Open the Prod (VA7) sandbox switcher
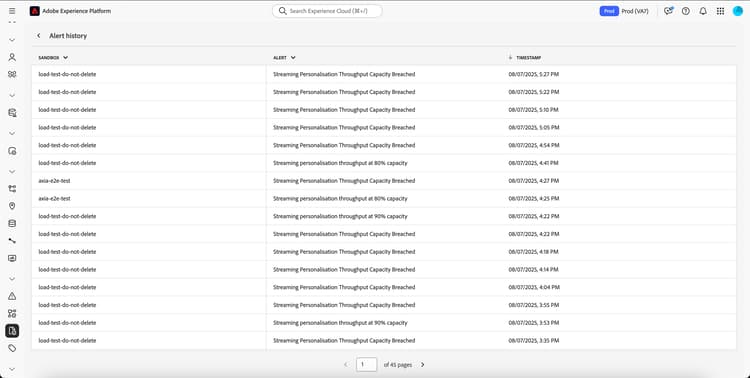Image resolution: width=750 pixels, height=378 pixels. coord(635,11)
